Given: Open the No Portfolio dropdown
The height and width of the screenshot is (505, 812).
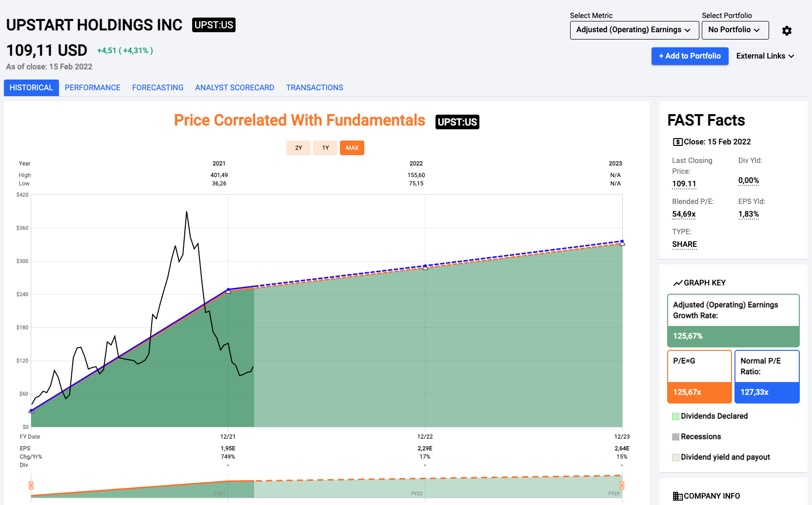Looking at the screenshot, I should click(734, 30).
